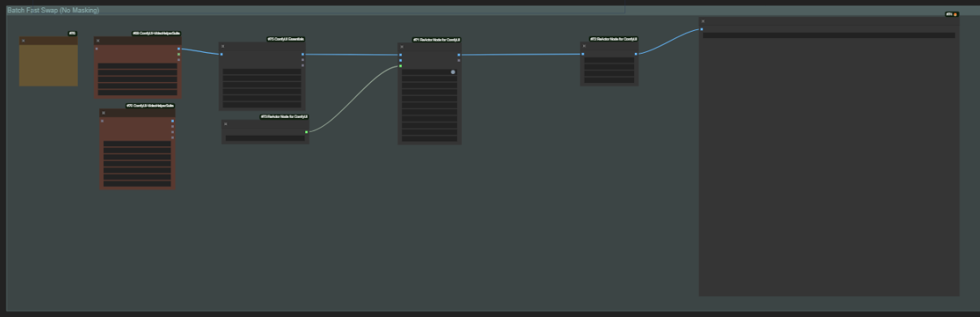Select the "Batch Fast Swap (No Masking)" group title
This screenshot has width=980, height=317.
[54, 11]
